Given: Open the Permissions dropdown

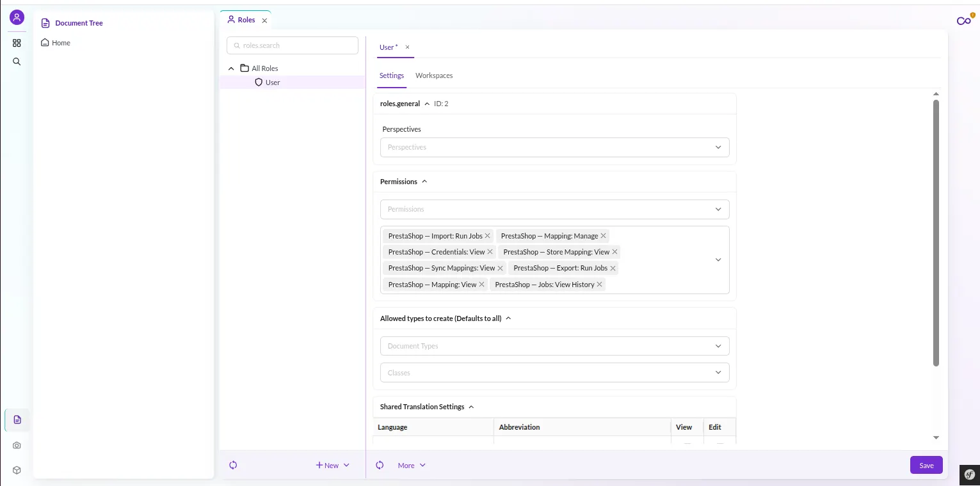Looking at the screenshot, I should tap(554, 209).
